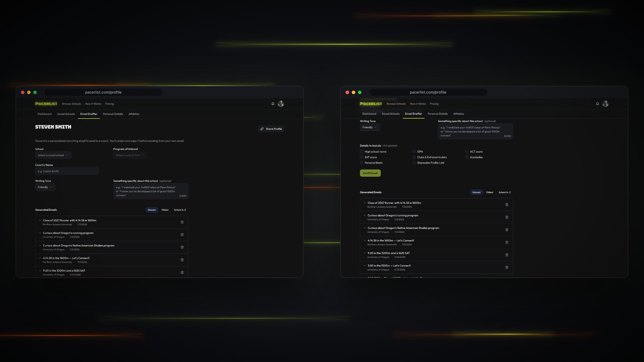
Task: Click 'Something specific' textarea in right window
Action: point(475,131)
